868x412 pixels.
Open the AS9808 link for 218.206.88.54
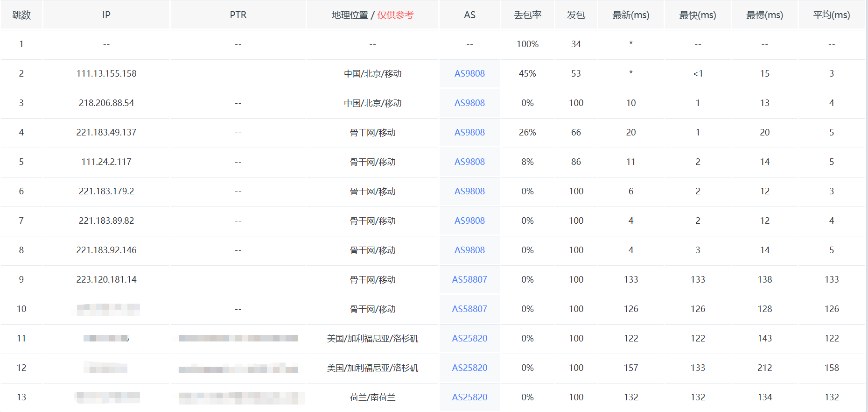click(x=469, y=103)
